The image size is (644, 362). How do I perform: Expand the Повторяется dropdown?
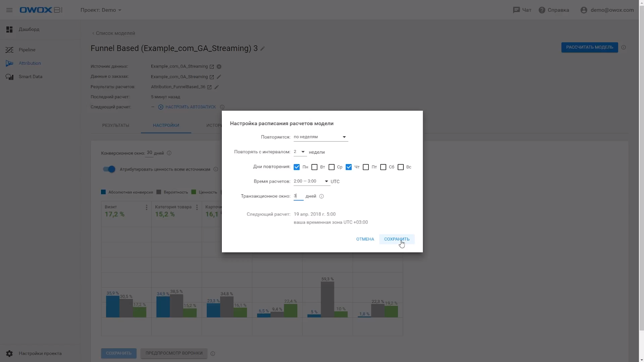click(x=320, y=137)
